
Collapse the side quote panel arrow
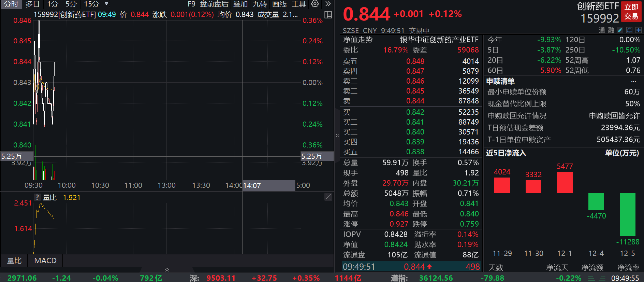(x=337, y=136)
